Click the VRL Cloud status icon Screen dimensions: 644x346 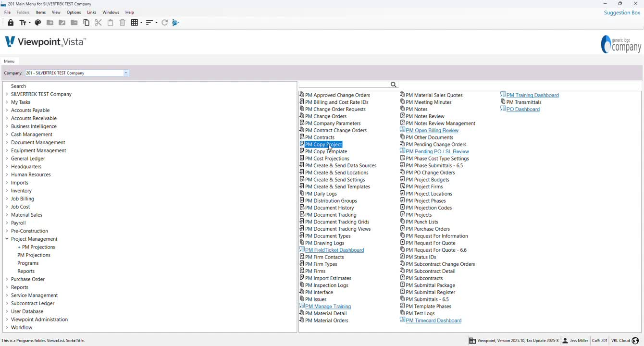pos(635,341)
